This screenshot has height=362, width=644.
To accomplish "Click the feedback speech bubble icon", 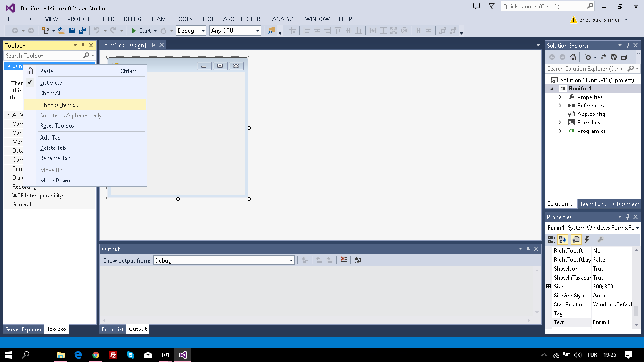I will (x=477, y=6).
